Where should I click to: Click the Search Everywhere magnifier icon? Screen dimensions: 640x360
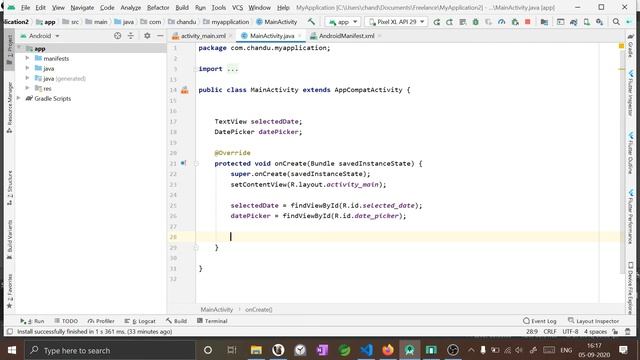pos(616,22)
